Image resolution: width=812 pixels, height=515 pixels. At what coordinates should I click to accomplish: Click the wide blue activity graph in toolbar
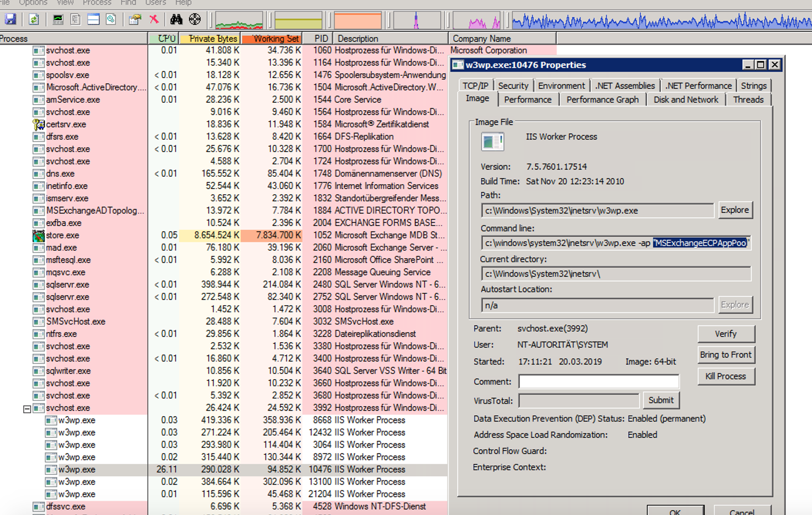point(662,20)
